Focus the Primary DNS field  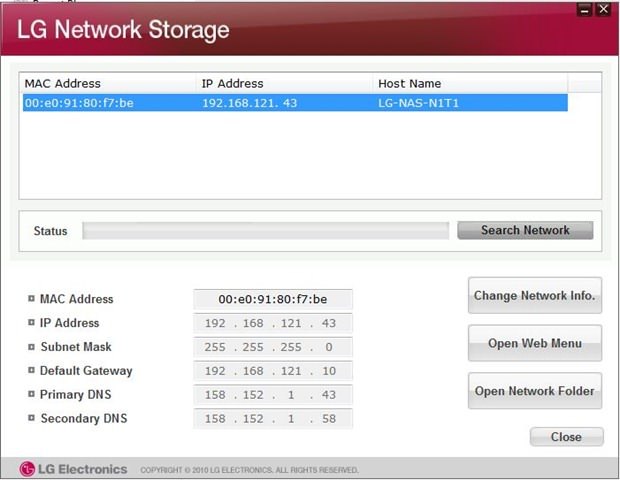tap(273, 395)
